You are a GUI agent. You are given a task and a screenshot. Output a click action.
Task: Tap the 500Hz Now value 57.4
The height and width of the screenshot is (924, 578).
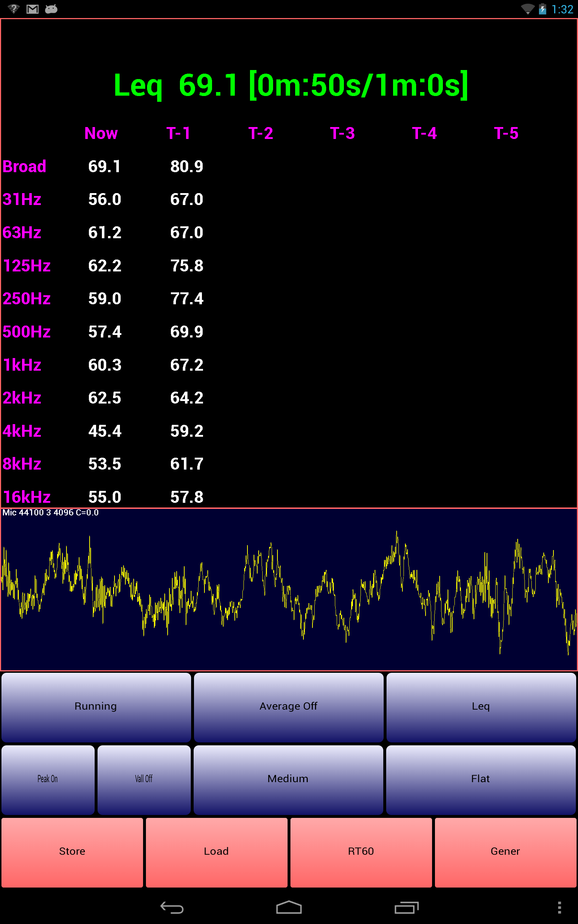(105, 332)
